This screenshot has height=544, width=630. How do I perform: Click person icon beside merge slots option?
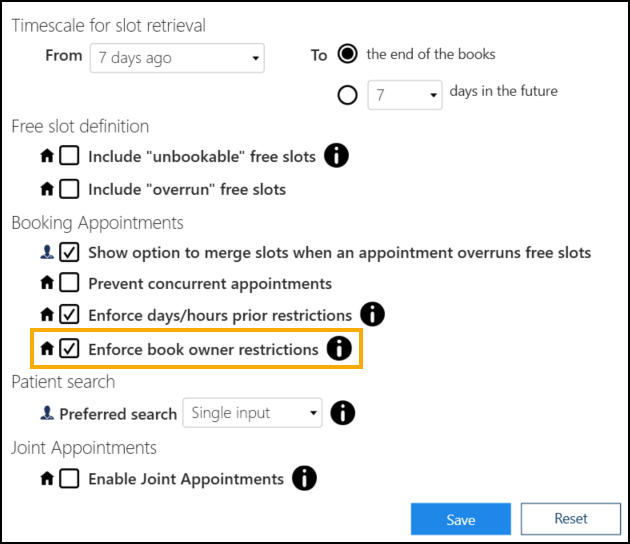pyautogui.click(x=46, y=252)
